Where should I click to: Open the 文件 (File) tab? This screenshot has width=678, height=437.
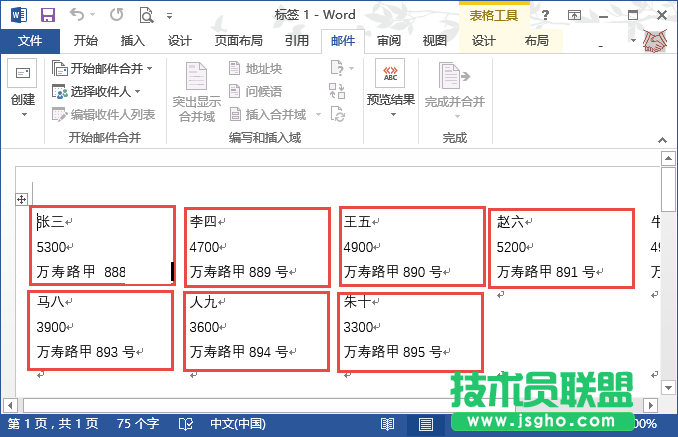point(30,41)
